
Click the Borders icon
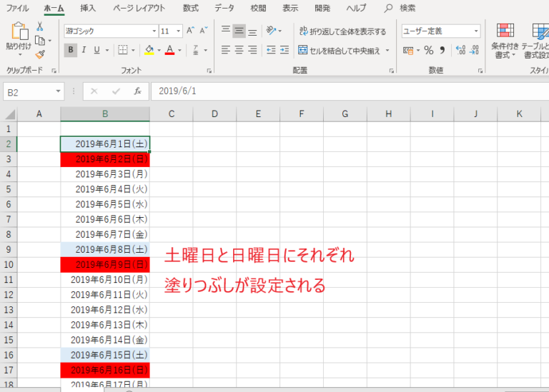(x=123, y=50)
